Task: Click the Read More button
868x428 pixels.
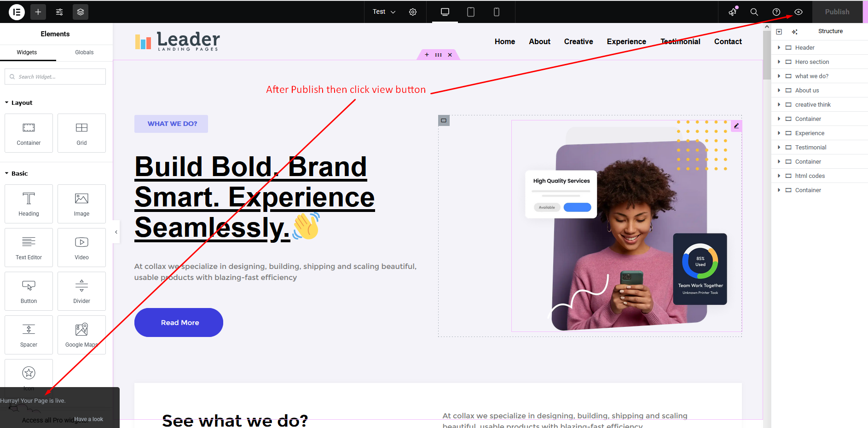Action: pos(179,322)
